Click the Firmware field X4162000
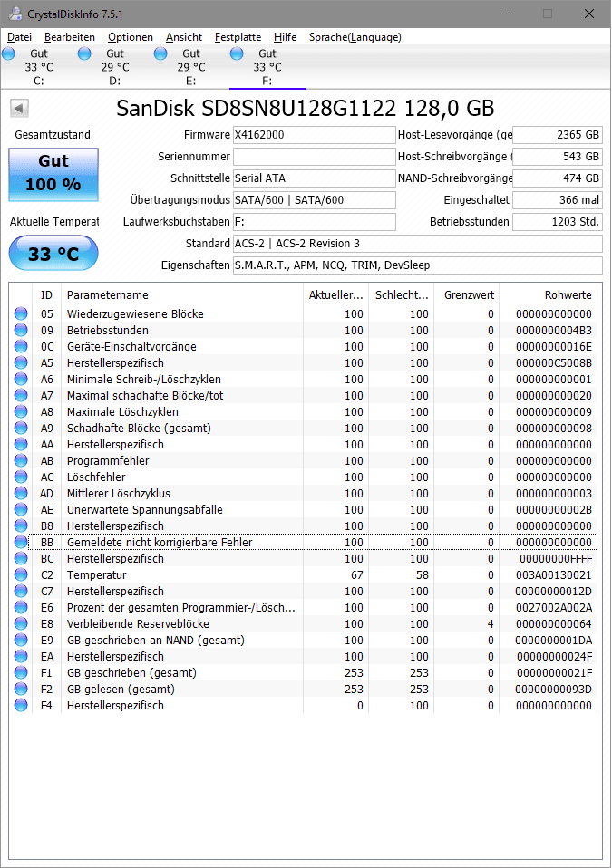The image size is (612, 868). 314,135
